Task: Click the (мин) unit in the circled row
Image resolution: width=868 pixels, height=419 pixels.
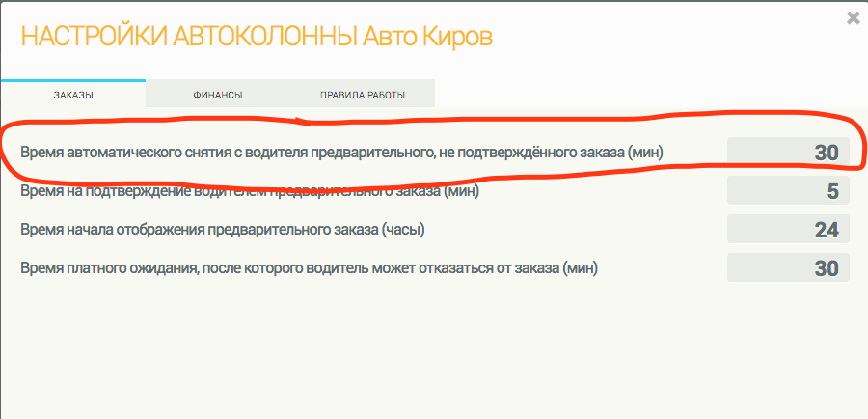Action: (644, 153)
